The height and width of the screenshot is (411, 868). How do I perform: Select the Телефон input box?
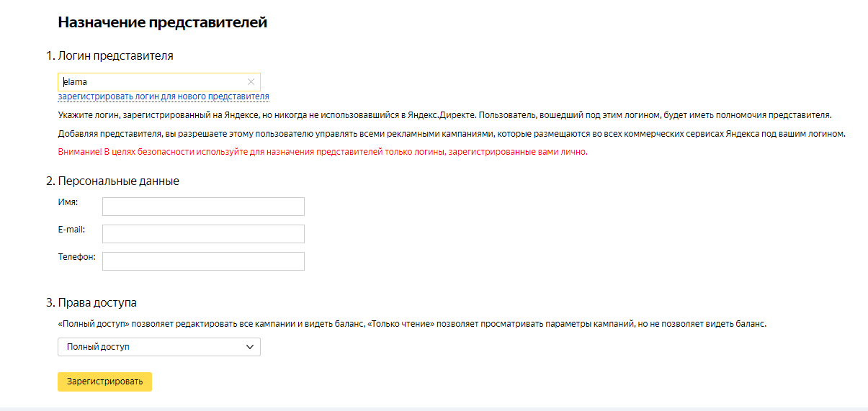[203, 261]
